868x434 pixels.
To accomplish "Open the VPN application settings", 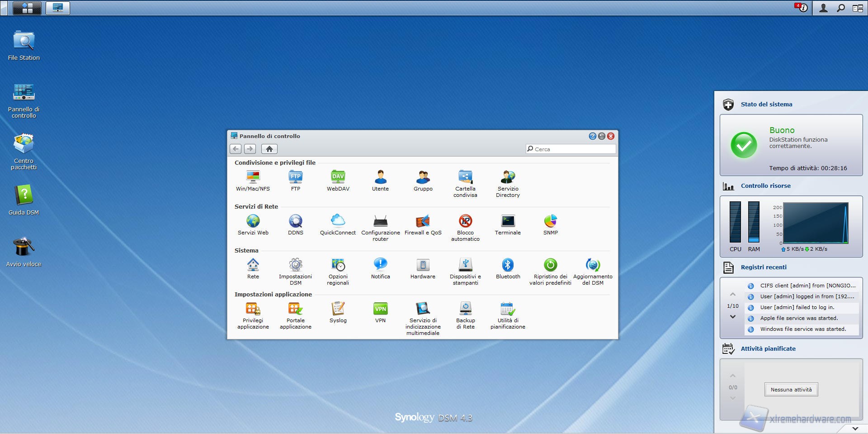I will 380,313.
